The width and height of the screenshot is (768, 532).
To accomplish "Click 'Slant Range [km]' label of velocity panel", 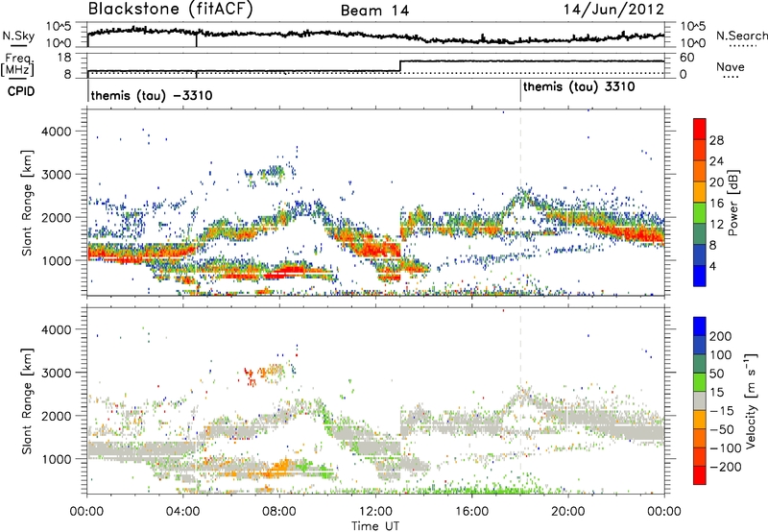I will click(x=27, y=401).
